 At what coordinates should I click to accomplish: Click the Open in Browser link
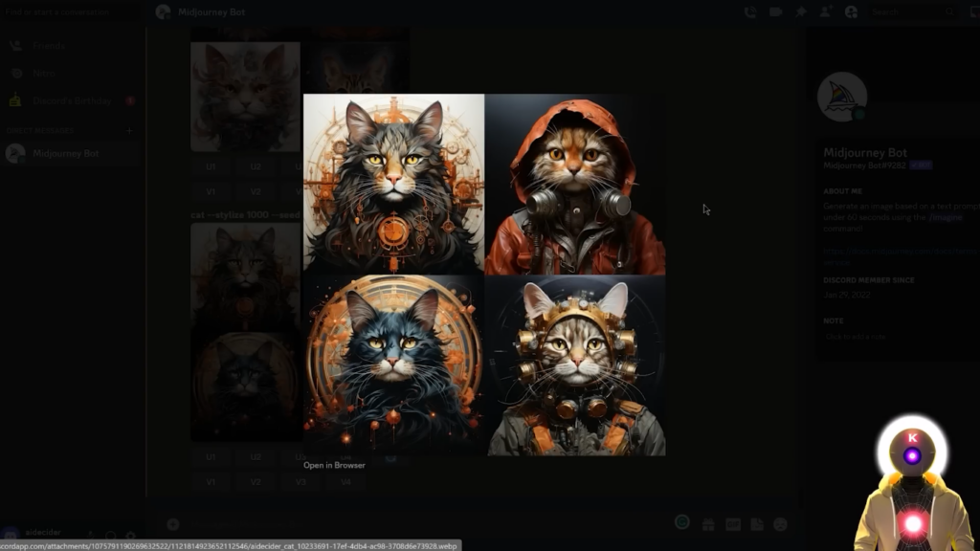334,465
